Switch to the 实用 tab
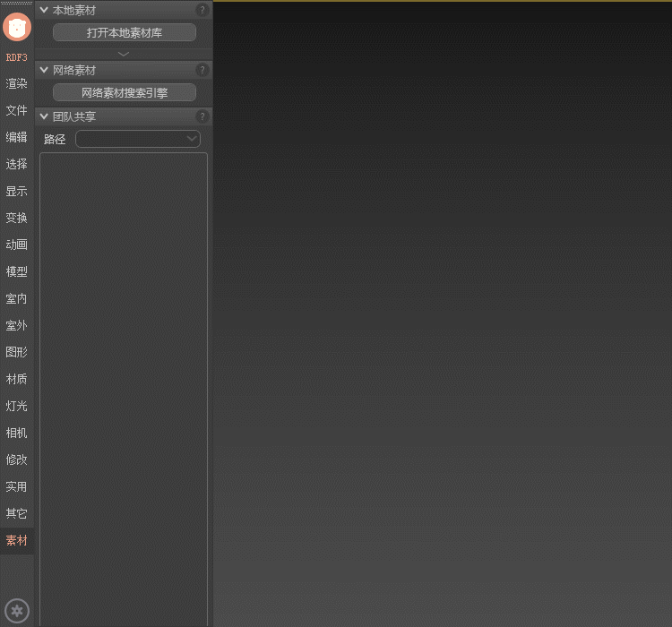 pyautogui.click(x=17, y=486)
